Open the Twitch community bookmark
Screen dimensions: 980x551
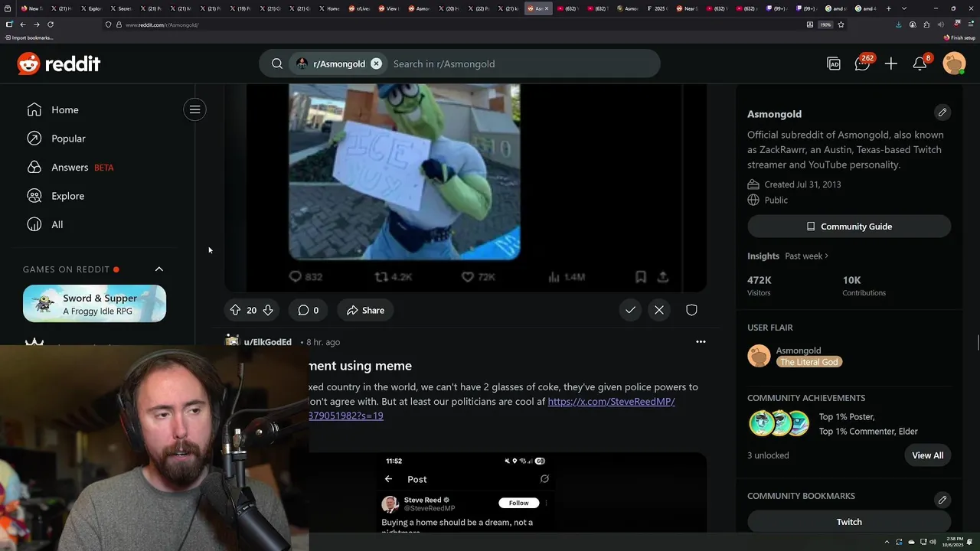point(849,522)
